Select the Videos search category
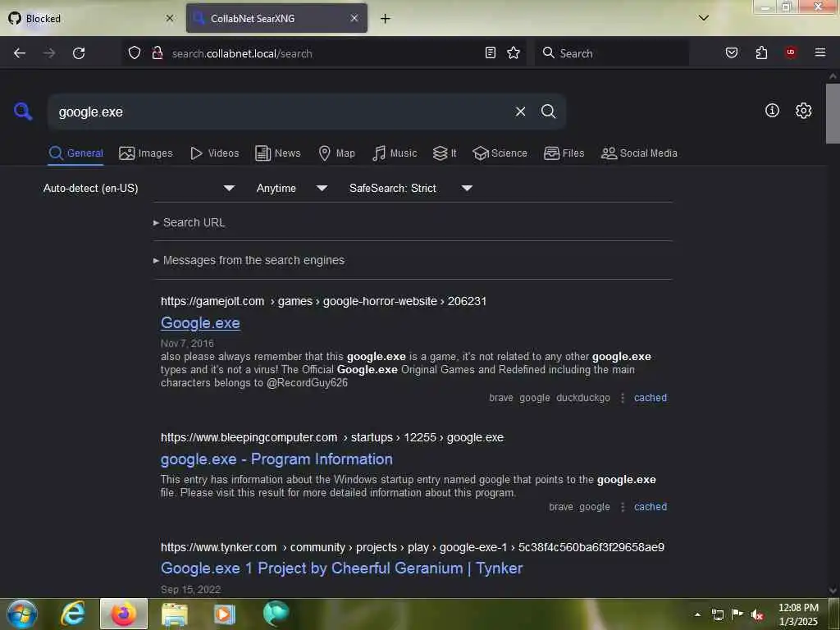This screenshot has width=840, height=630. click(214, 153)
